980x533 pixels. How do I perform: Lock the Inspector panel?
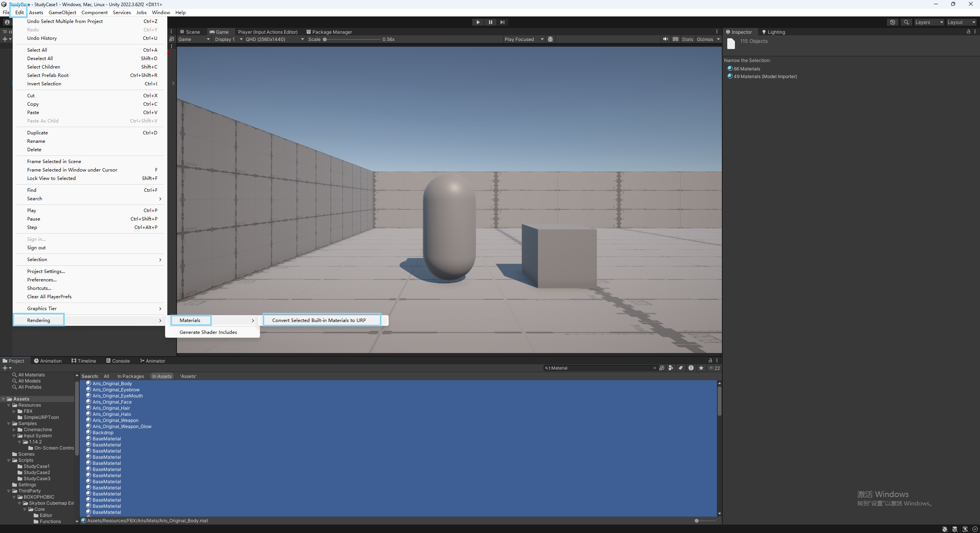click(969, 32)
